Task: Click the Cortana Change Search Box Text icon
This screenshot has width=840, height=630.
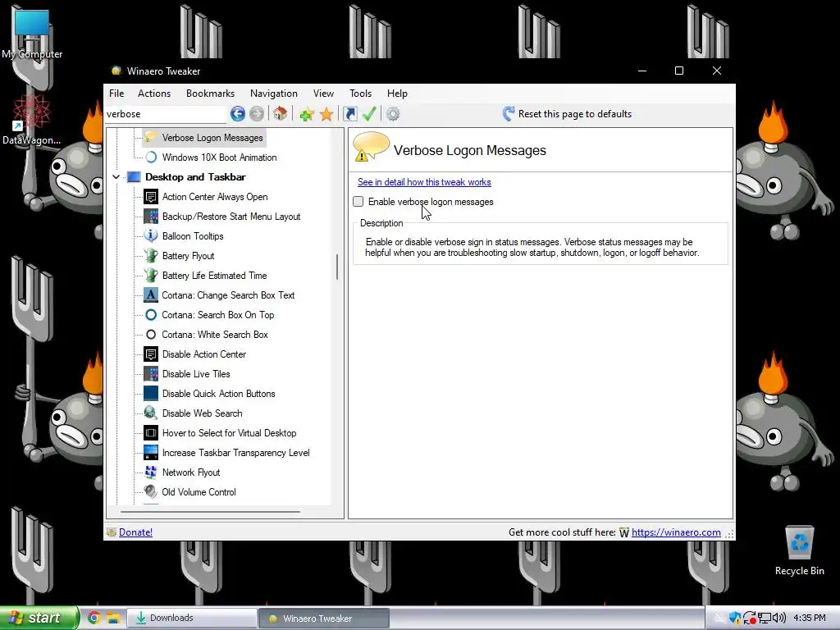Action: [151, 295]
